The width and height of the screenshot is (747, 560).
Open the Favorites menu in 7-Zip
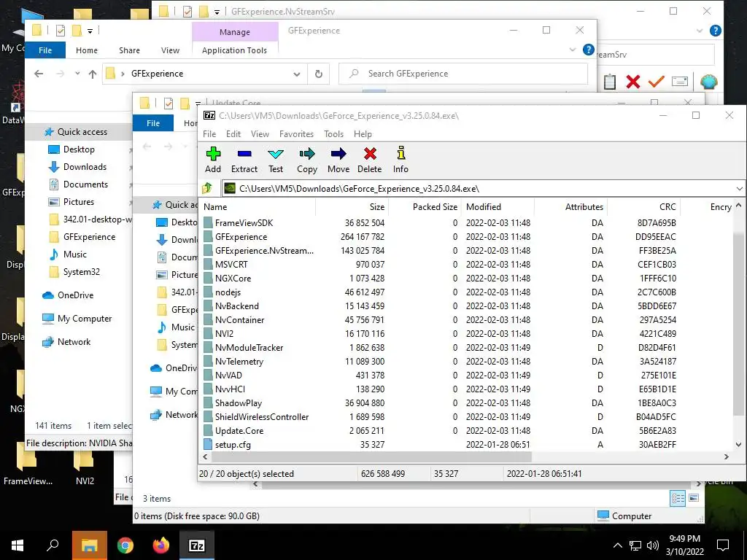click(296, 134)
